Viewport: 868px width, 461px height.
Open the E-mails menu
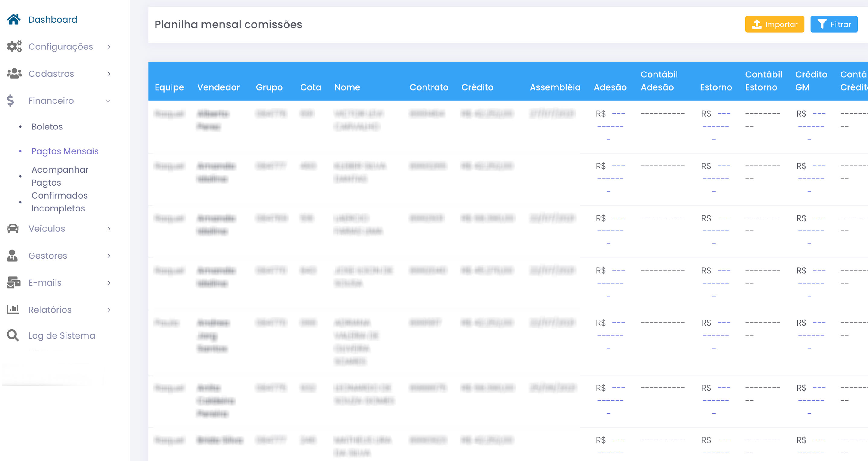(x=45, y=282)
